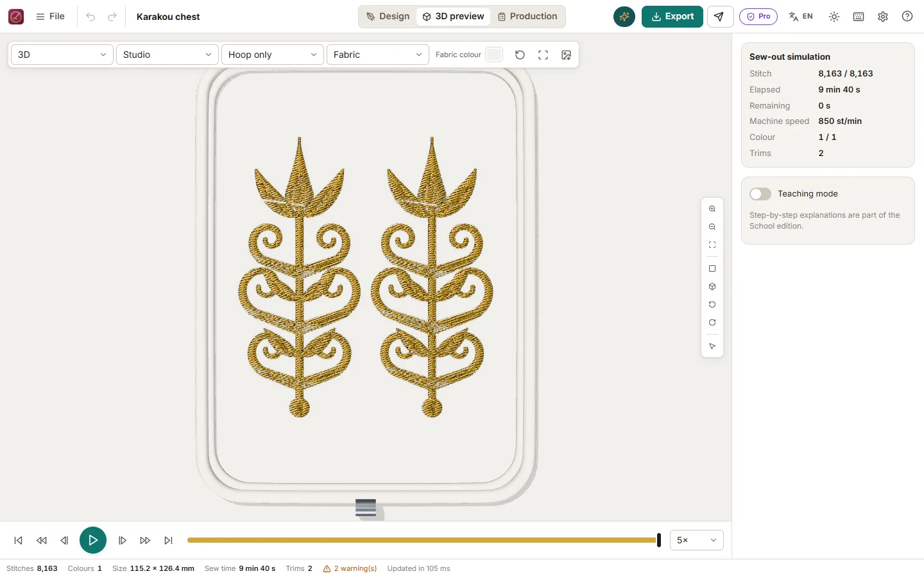Rotate view counter-clockwise in side toolbar
This screenshot has height=578, width=924.
pos(712,304)
